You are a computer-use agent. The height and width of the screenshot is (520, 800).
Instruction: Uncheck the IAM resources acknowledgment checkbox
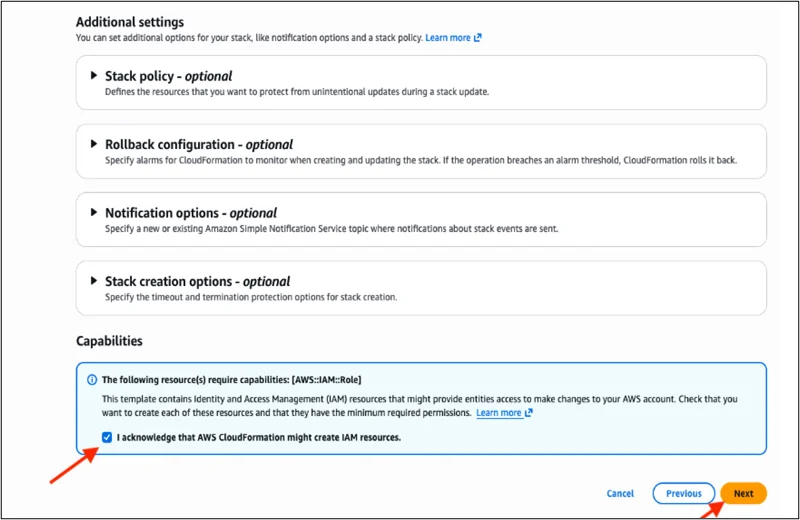coord(107,437)
